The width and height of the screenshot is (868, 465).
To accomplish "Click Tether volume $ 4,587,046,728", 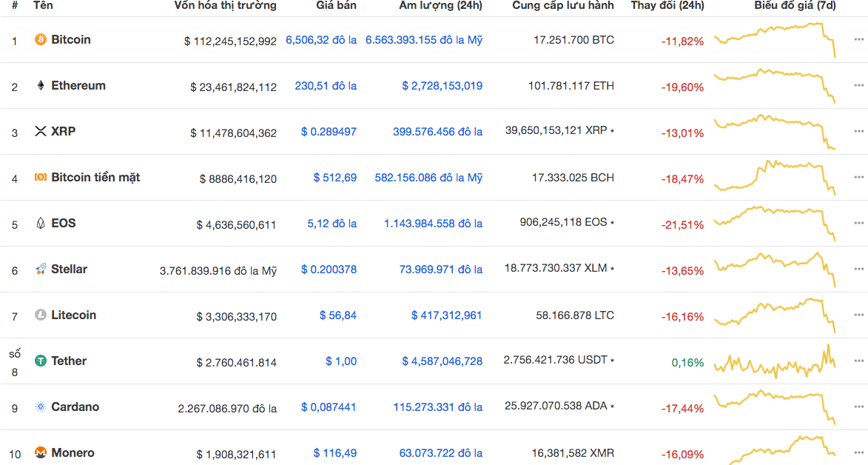I will point(443,361).
